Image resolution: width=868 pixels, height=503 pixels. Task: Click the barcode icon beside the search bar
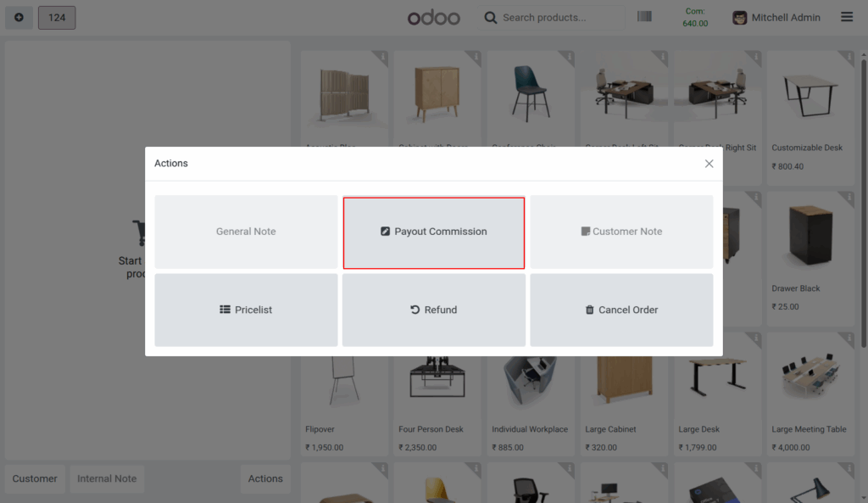coord(644,15)
